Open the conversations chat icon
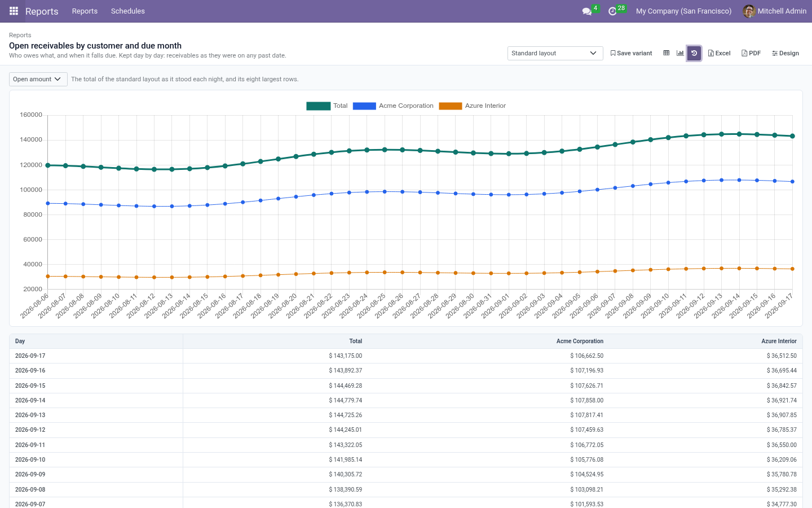 pyautogui.click(x=586, y=11)
